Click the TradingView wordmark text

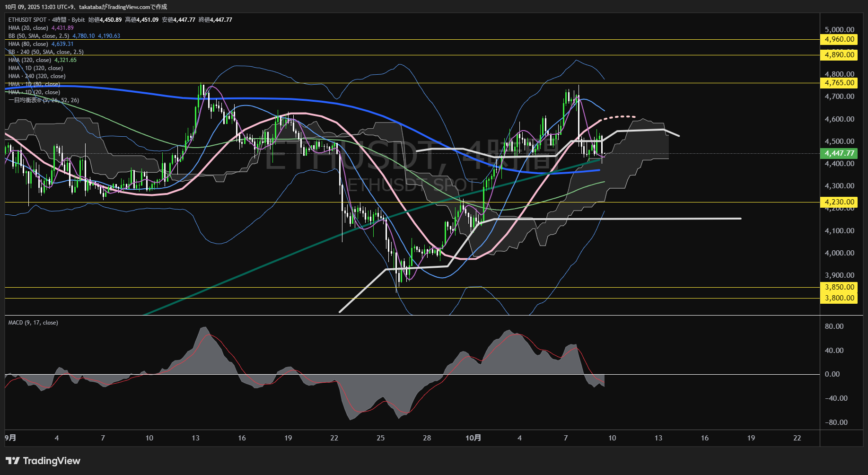[52, 461]
